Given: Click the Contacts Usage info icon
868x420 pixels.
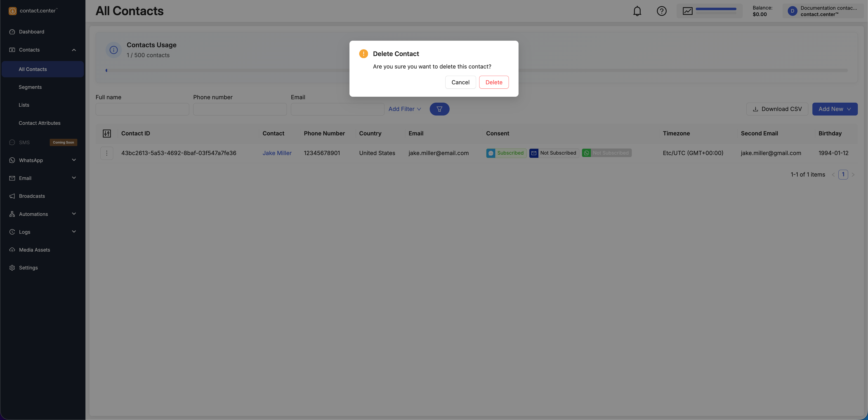Looking at the screenshot, I should (113, 50).
